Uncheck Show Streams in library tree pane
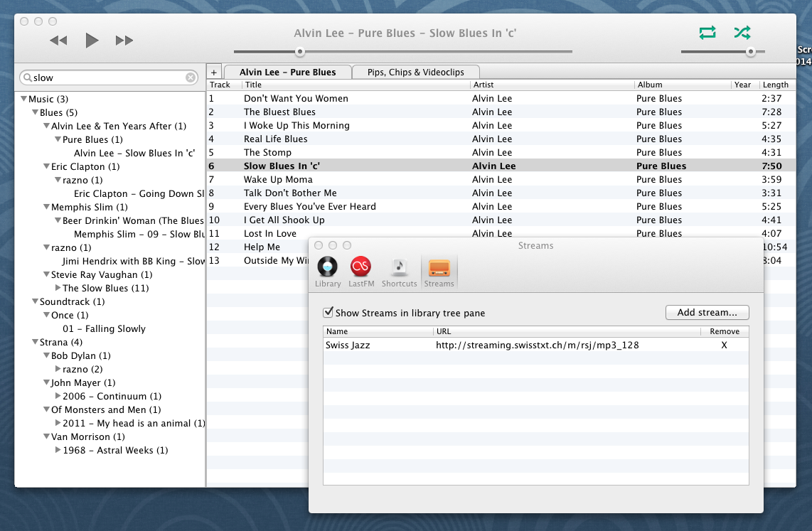 pyautogui.click(x=328, y=312)
